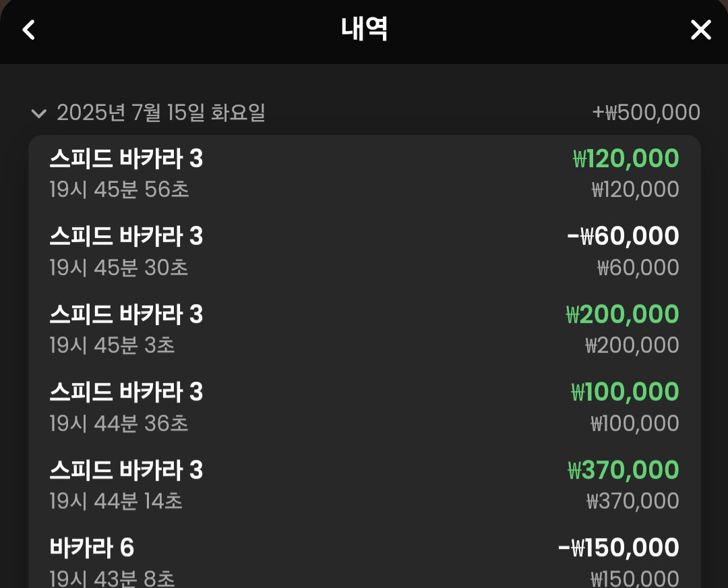
Task: Click the +₩500,000 daily total
Action: 646,113
